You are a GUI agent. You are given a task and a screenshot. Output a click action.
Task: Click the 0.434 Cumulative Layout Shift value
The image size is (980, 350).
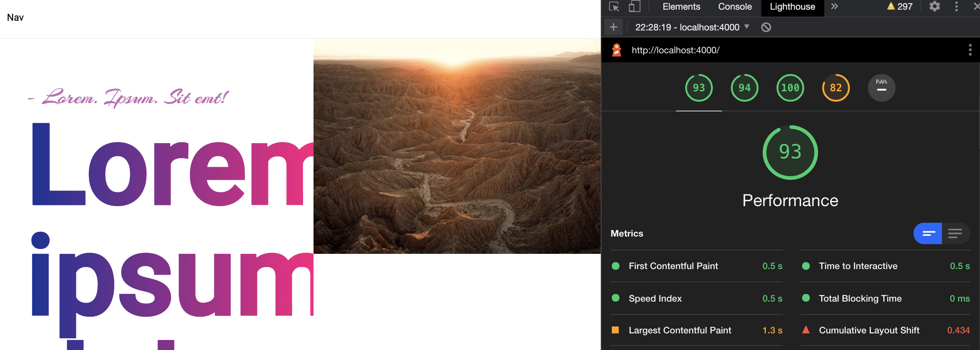click(x=958, y=330)
